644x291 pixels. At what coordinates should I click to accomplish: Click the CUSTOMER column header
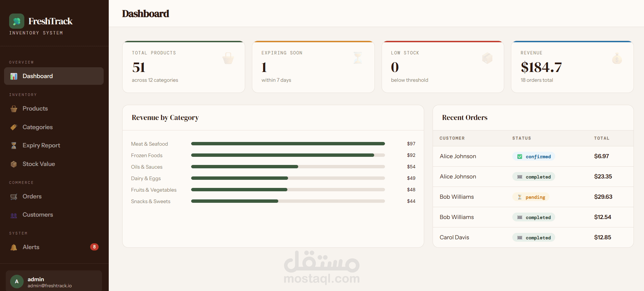(x=452, y=138)
